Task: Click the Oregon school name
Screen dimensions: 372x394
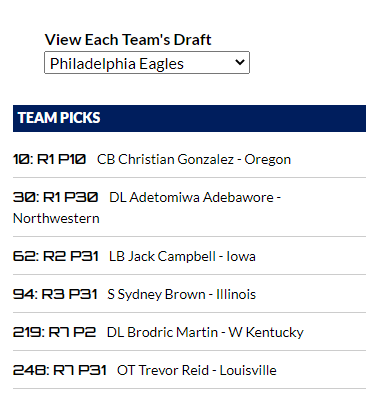Action: pyautogui.click(x=268, y=160)
